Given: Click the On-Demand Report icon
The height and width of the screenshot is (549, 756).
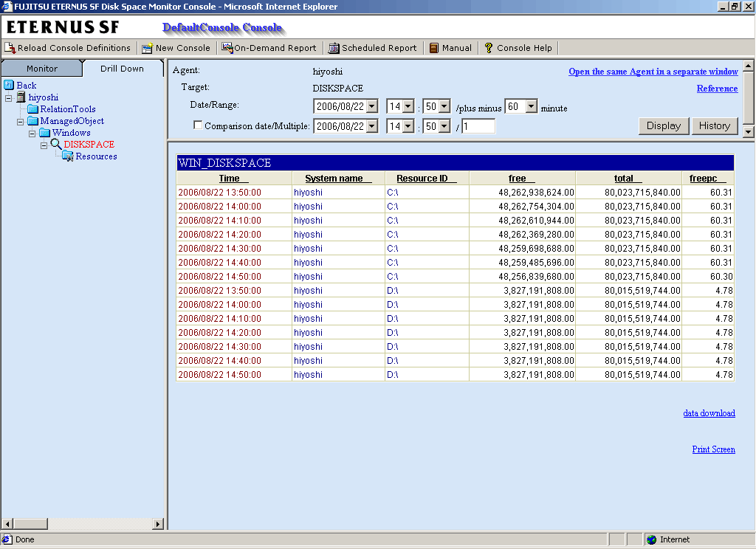Looking at the screenshot, I should click(227, 48).
